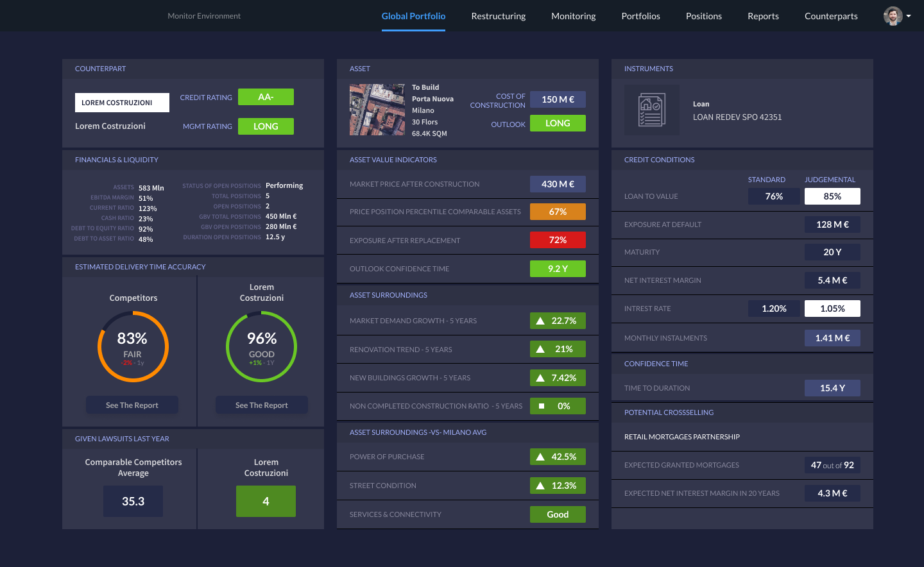Viewport: 924px width, 567px height.
Task: Navigate to the Counterparts tab
Action: (831, 16)
